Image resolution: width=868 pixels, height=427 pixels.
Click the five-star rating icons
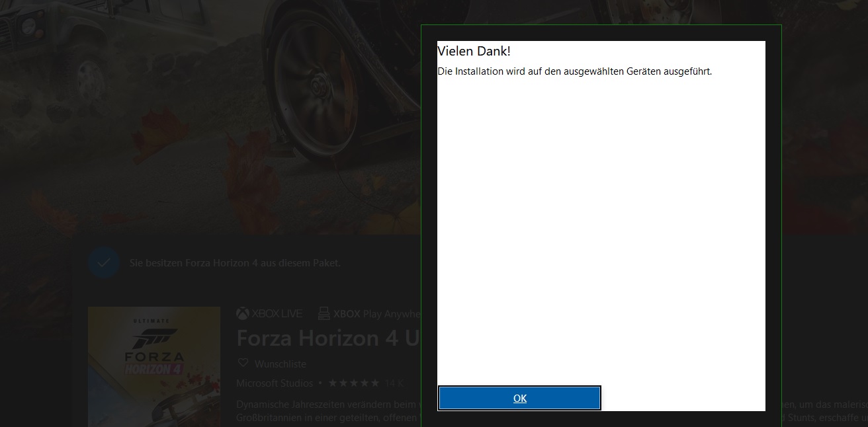(354, 383)
